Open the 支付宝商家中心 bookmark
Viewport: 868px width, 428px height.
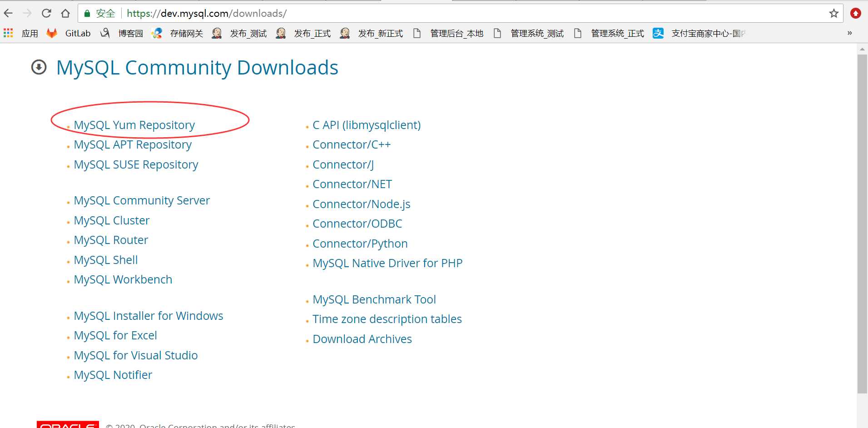click(x=699, y=33)
